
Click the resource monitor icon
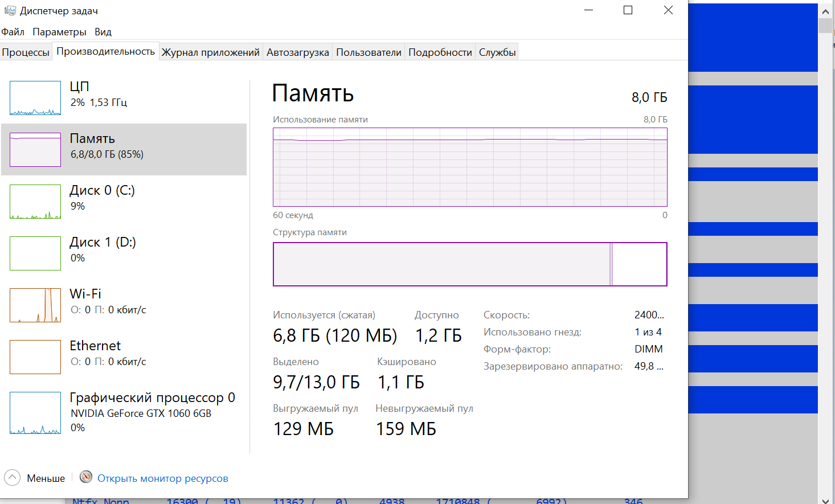coord(86,477)
